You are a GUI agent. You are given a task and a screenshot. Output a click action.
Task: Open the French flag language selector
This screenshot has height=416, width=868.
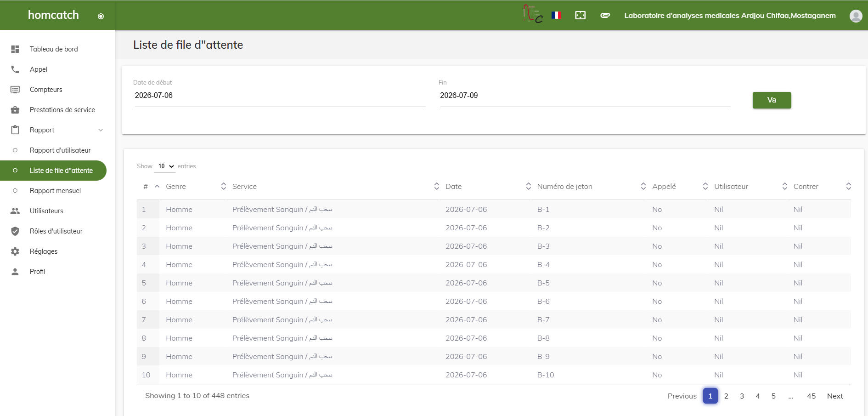point(557,15)
